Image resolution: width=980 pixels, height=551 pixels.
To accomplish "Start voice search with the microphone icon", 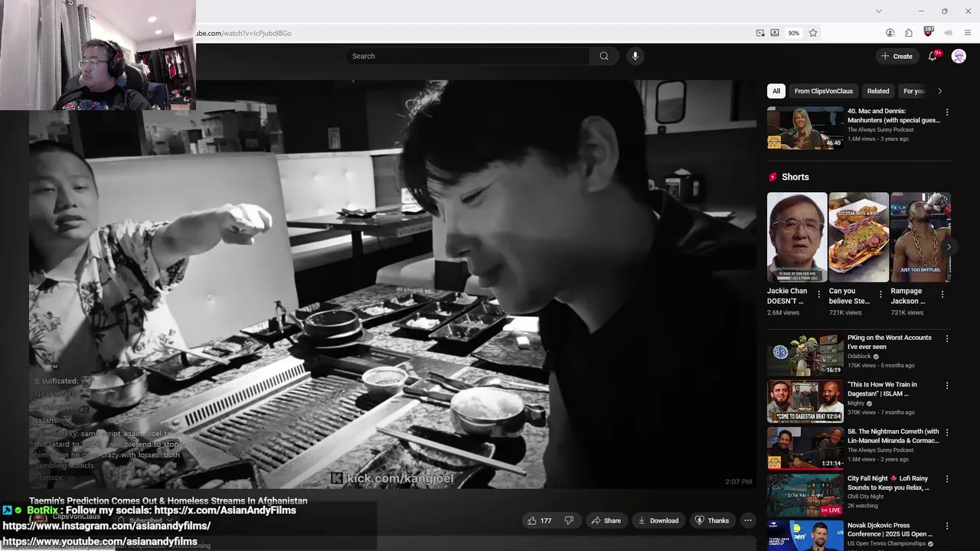I will tap(635, 56).
